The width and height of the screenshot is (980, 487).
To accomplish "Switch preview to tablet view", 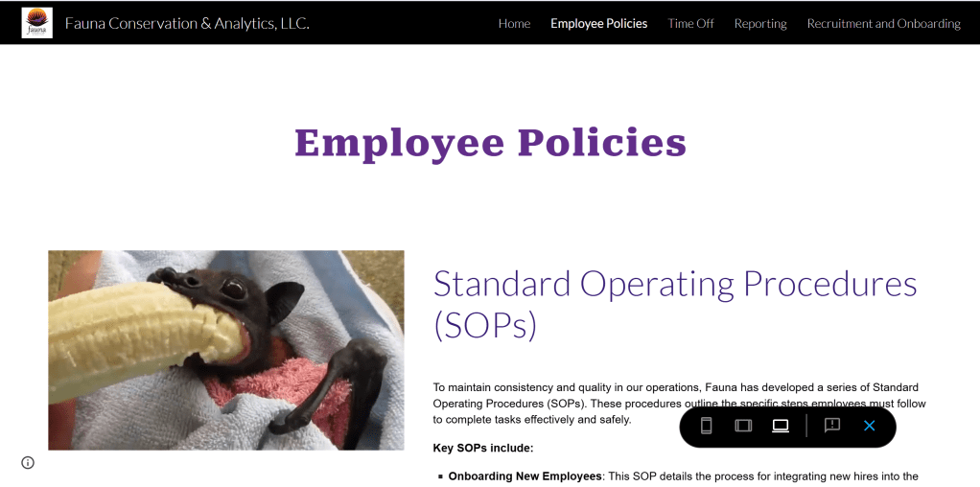I will coord(743,426).
